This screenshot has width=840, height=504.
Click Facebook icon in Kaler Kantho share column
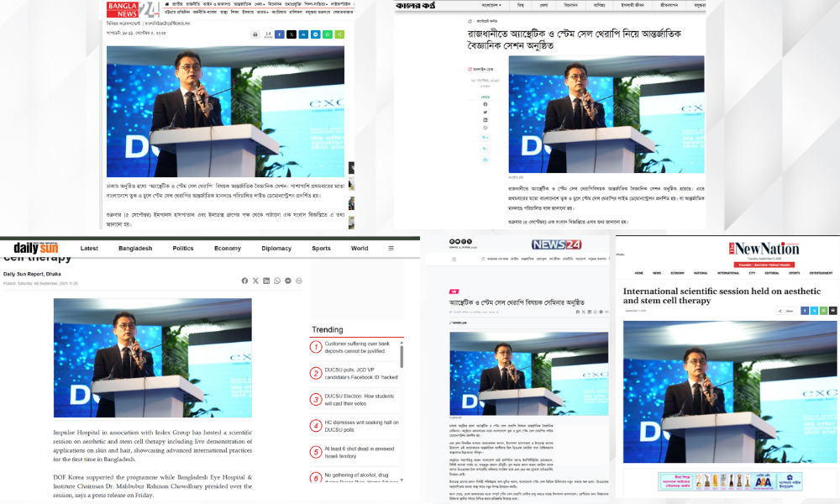(x=486, y=104)
